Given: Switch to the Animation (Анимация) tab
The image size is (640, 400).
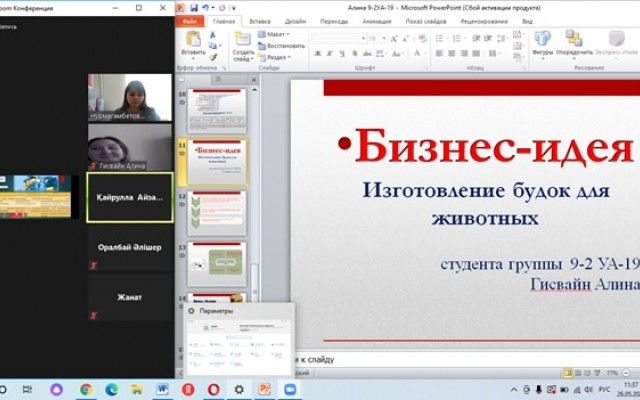Looking at the screenshot, I should coord(377,20).
